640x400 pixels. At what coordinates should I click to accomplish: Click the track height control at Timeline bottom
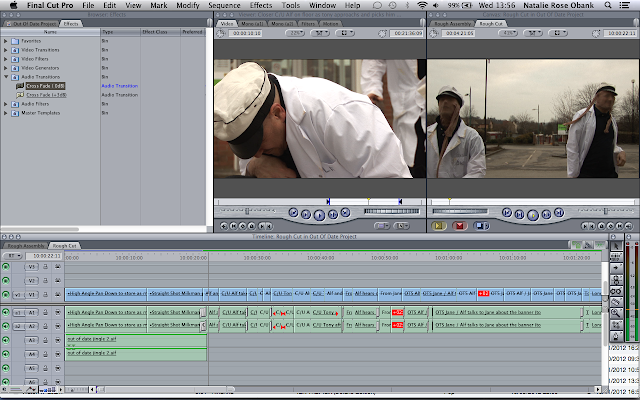(49, 389)
